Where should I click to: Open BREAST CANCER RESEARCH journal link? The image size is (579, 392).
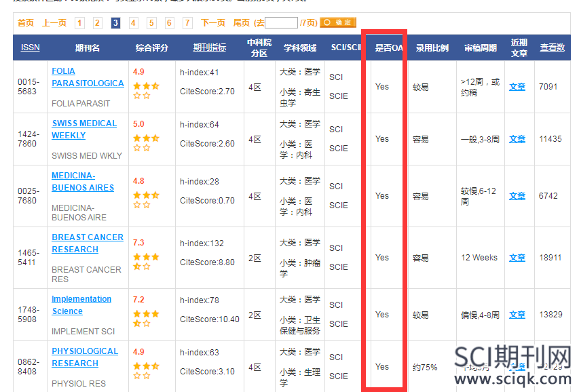point(88,243)
